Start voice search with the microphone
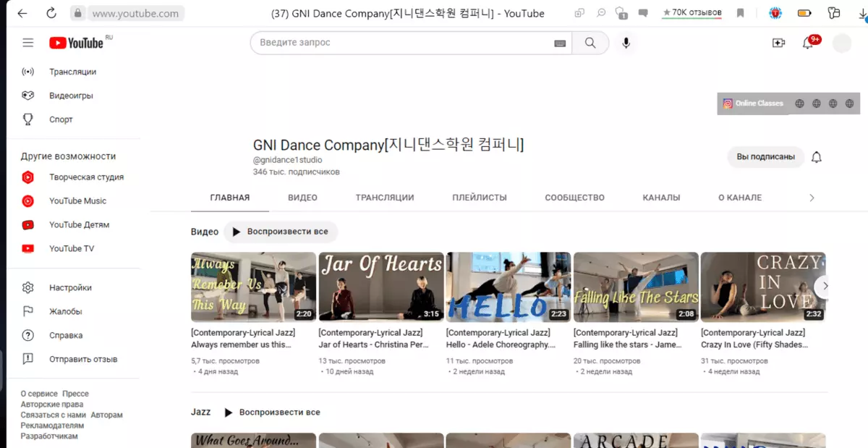The image size is (868, 448). [626, 43]
